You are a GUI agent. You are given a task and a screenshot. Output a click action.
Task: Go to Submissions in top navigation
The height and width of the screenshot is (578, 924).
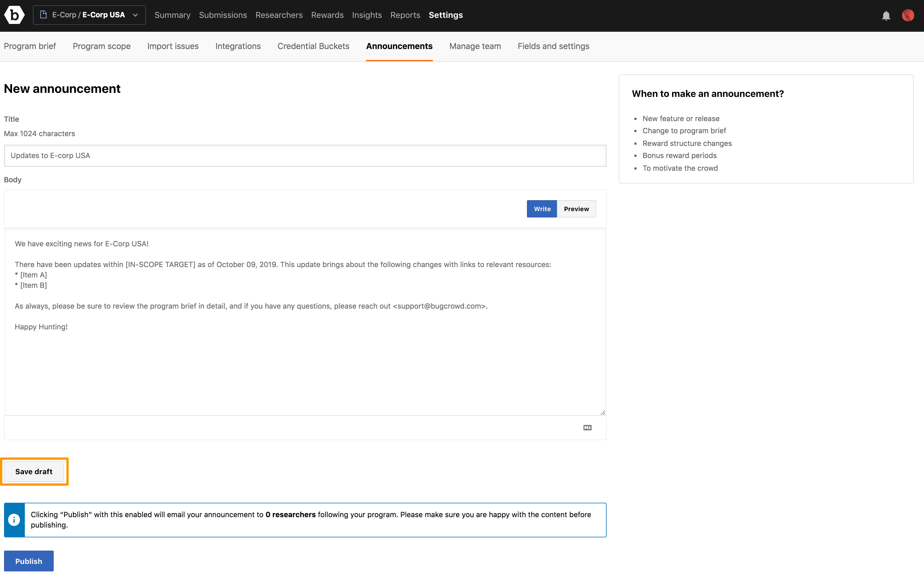222,15
